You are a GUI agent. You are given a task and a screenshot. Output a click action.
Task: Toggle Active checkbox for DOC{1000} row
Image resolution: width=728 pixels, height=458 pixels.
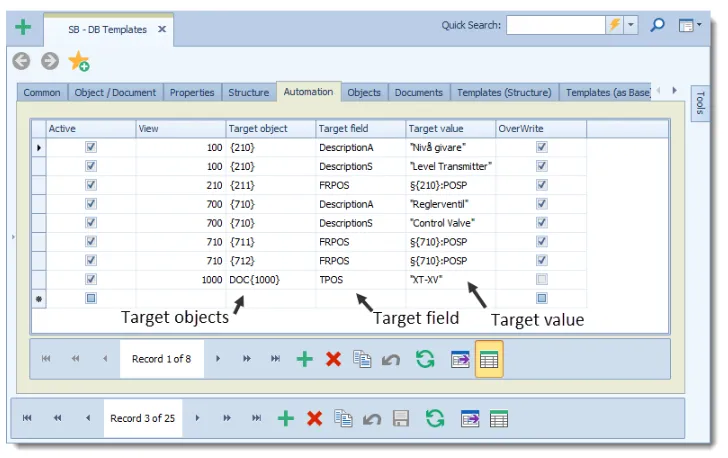(x=91, y=279)
